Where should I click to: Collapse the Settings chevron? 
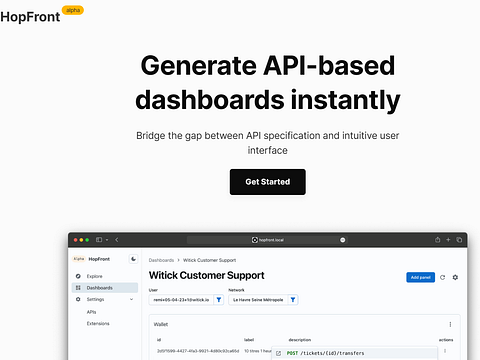(131, 299)
